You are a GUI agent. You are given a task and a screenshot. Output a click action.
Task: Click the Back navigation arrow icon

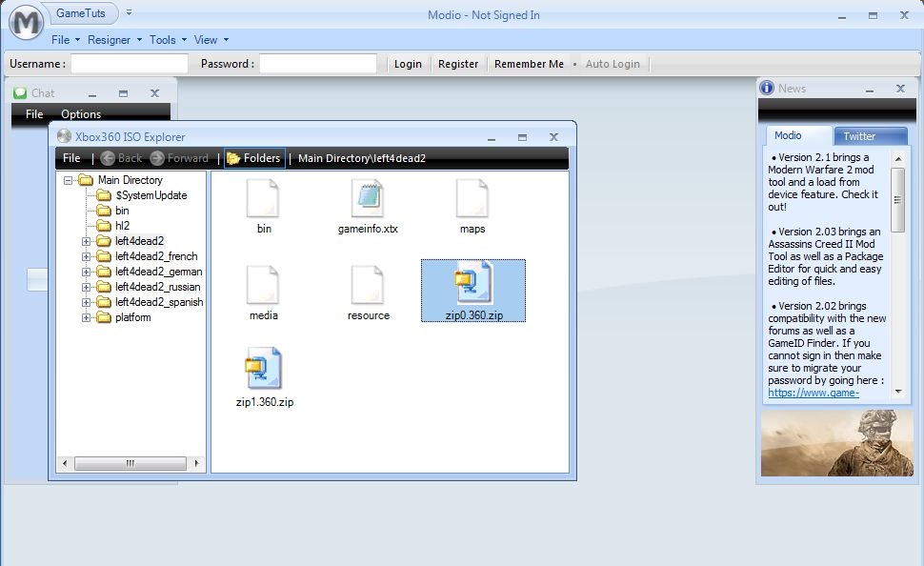(x=108, y=158)
